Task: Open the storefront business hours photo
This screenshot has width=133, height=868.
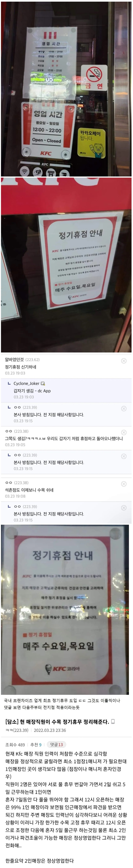Action: (66, 88)
